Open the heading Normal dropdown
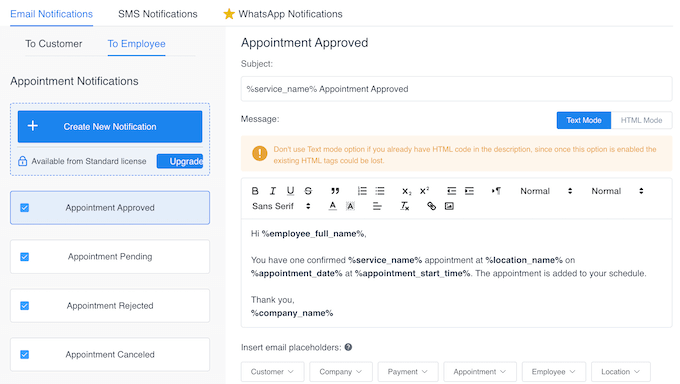Image resolution: width=680 pixels, height=384 pixels. coord(546,191)
